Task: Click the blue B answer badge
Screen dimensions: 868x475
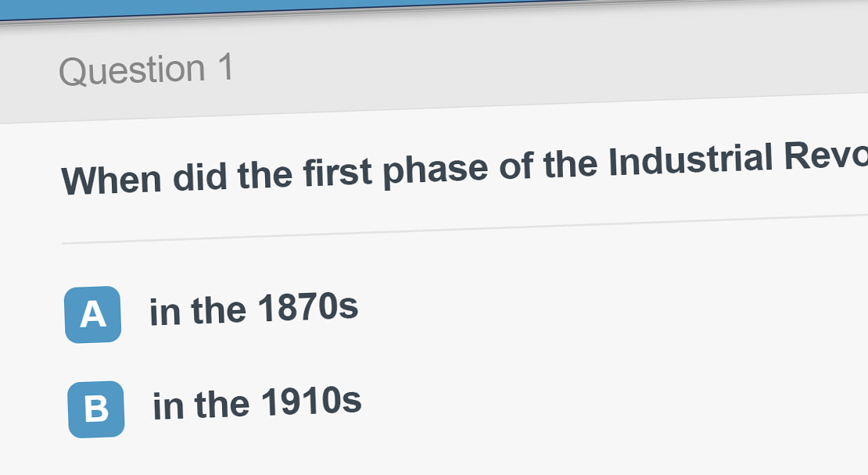Action: (x=95, y=409)
